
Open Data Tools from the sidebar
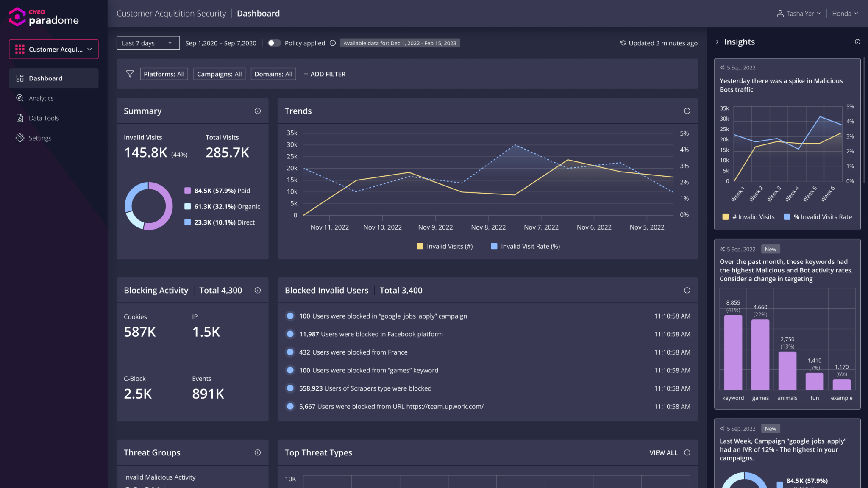coord(44,118)
